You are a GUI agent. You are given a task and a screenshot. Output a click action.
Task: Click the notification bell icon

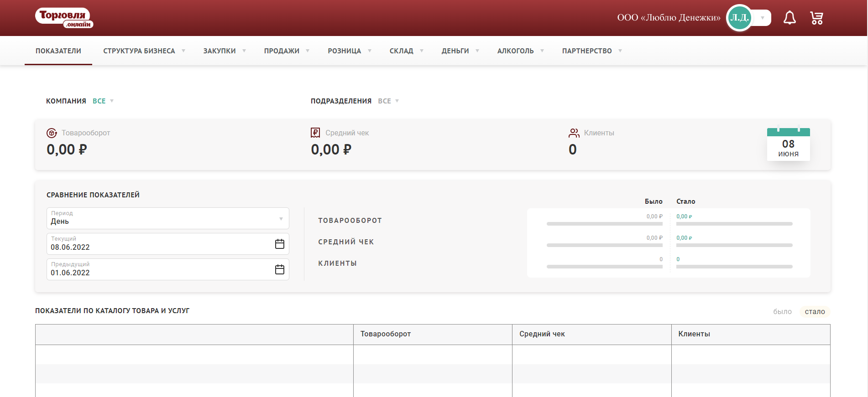pos(790,18)
